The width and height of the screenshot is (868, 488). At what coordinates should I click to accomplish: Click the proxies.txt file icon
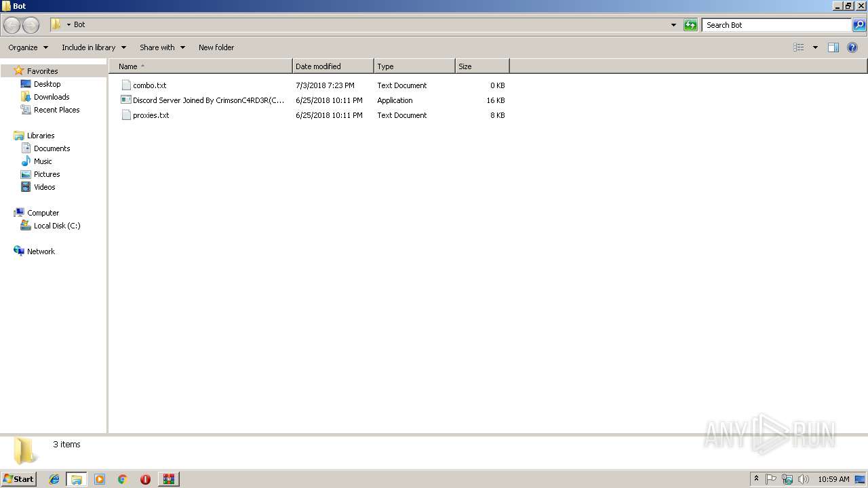pyautogui.click(x=125, y=115)
